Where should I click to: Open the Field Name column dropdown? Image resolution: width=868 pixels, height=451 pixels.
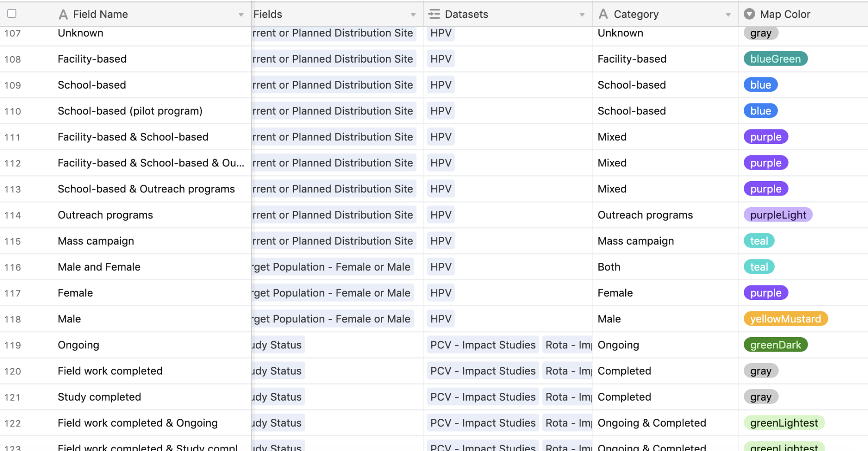(x=241, y=15)
